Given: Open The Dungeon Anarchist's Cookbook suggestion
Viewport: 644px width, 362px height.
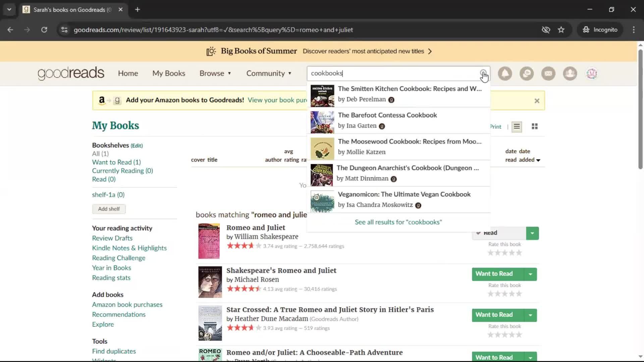Looking at the screenshot, I should coord(398,174).
